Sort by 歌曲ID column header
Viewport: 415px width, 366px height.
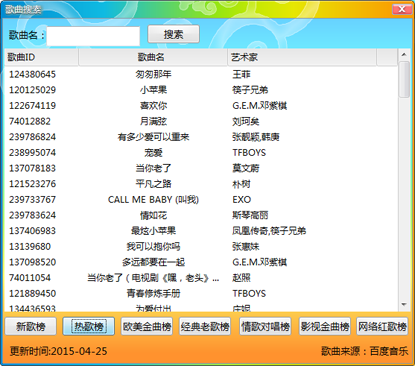pos(41,57)
